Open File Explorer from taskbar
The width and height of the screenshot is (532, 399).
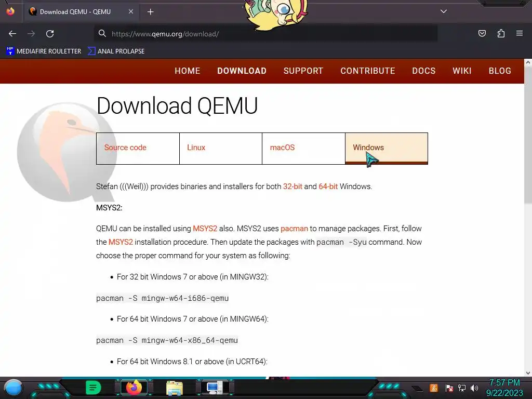pos(175,388)
